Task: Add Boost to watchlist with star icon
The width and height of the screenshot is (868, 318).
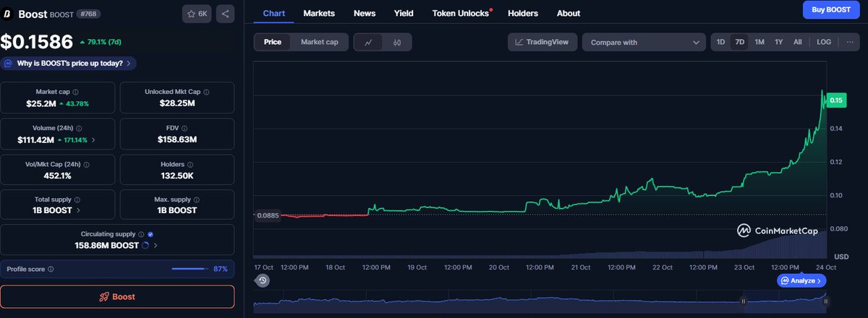Action: click(197, 14)
